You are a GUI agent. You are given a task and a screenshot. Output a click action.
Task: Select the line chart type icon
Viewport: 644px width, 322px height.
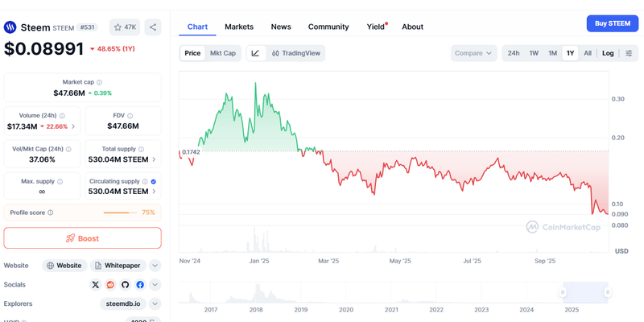pos(255,53)
